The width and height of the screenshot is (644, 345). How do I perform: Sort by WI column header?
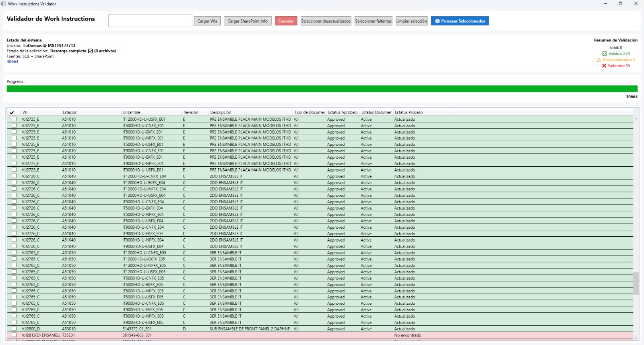[41, 112]
